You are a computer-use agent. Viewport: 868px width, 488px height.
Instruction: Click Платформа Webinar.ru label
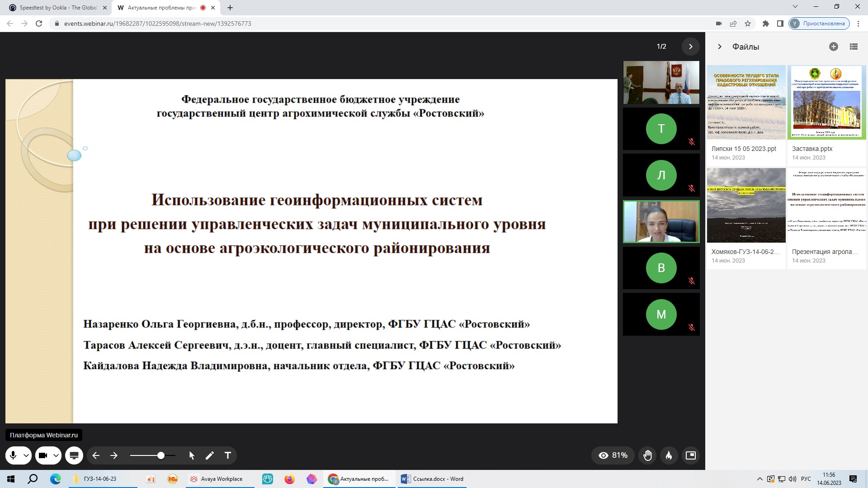(x=44, y=435)
